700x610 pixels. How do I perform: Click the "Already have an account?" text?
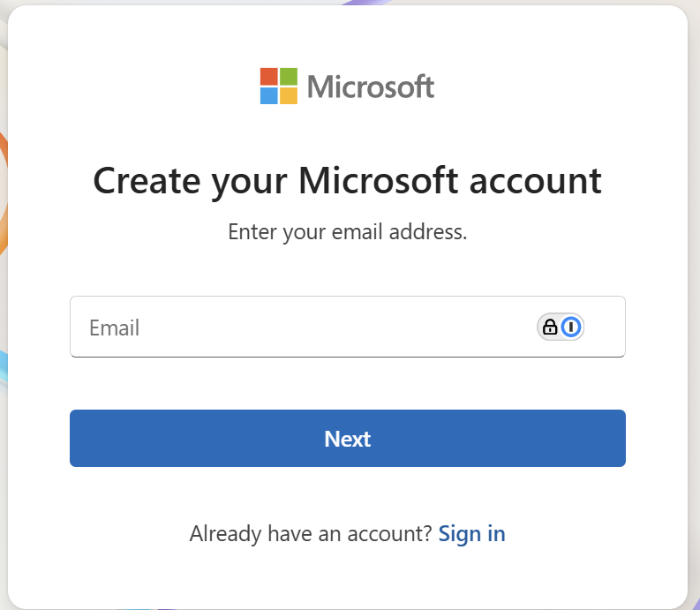click(x=311, y=533)
